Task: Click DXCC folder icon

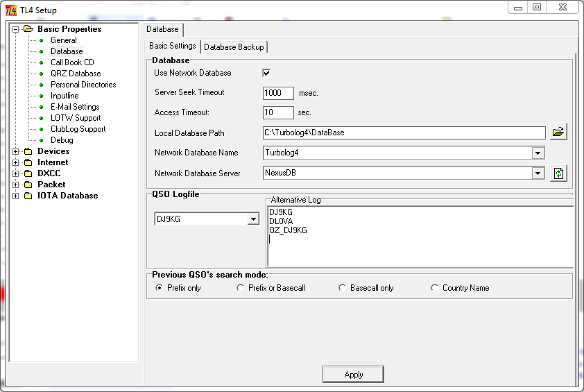Action: click(x=28, y=173)
